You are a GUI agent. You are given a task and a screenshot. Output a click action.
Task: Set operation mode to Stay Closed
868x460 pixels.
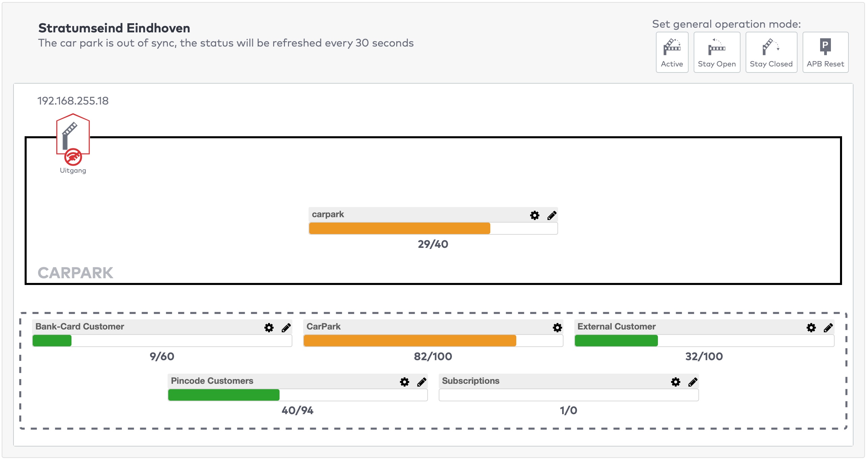(771, 52)
